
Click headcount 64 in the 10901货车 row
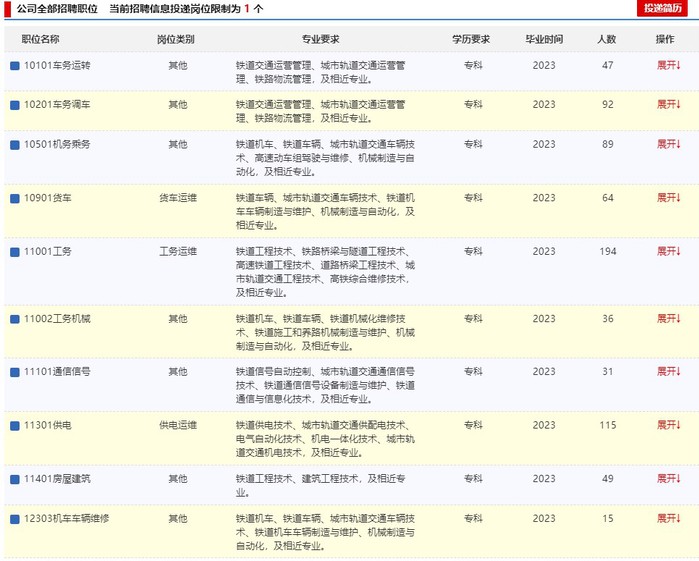[x=608, y=198]
